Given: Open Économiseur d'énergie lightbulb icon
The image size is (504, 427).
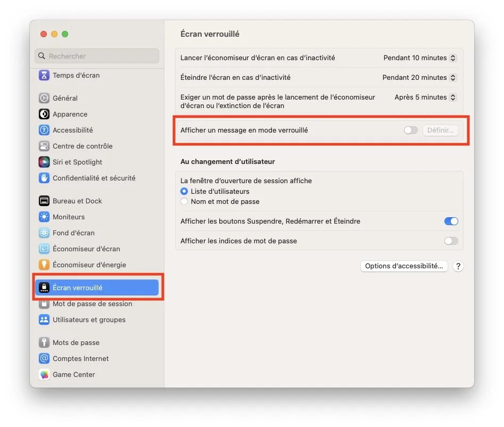Looking at the screenshot, I should click(44, 265).
